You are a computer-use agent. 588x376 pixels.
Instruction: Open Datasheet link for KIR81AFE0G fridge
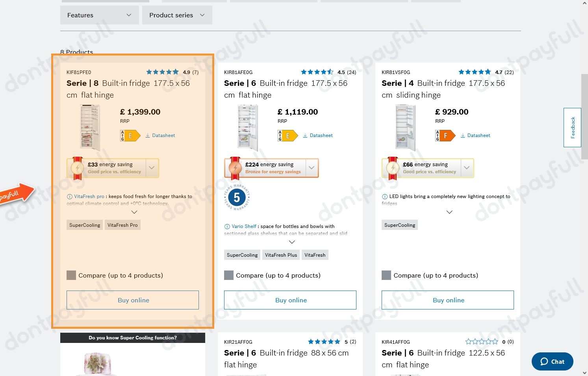318,135
